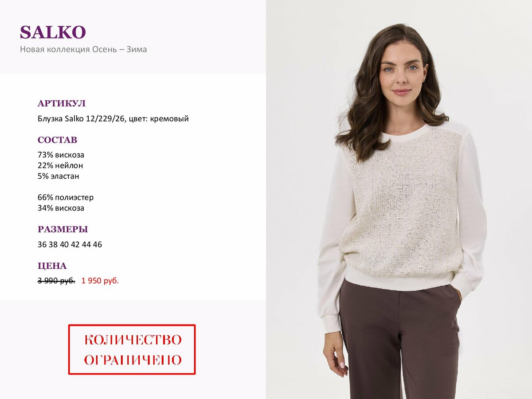Click the ЦЕНА heading
The height and width of the screenshot is (399, 532).
click(x=52, y=266)
